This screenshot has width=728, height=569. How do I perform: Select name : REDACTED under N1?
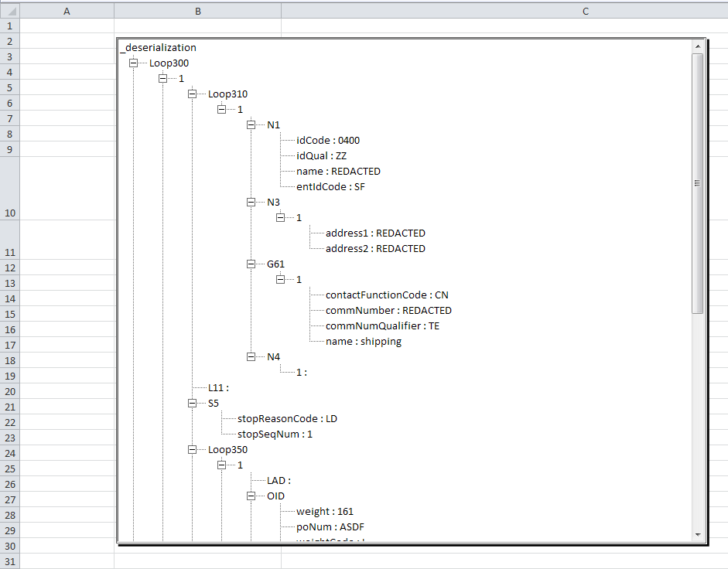[338, 172]
